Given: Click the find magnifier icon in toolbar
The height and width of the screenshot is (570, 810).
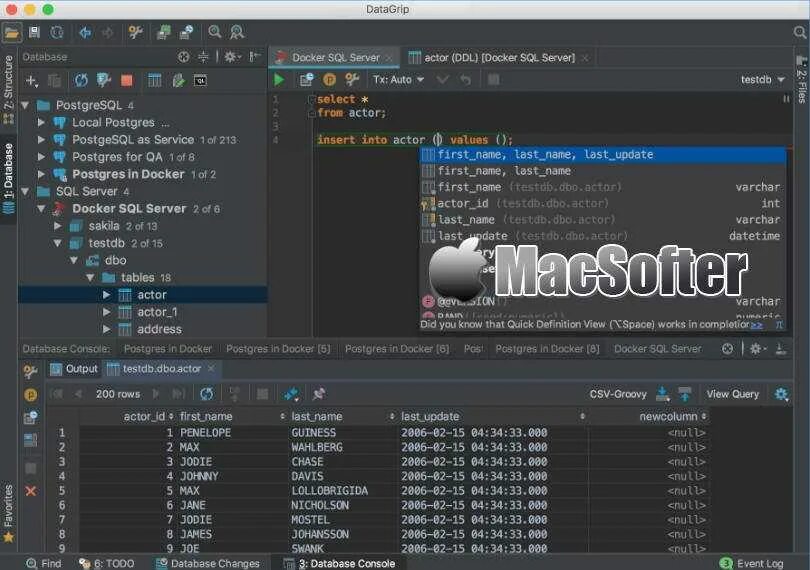Looking at the screenshot, I should pos(214,32).
